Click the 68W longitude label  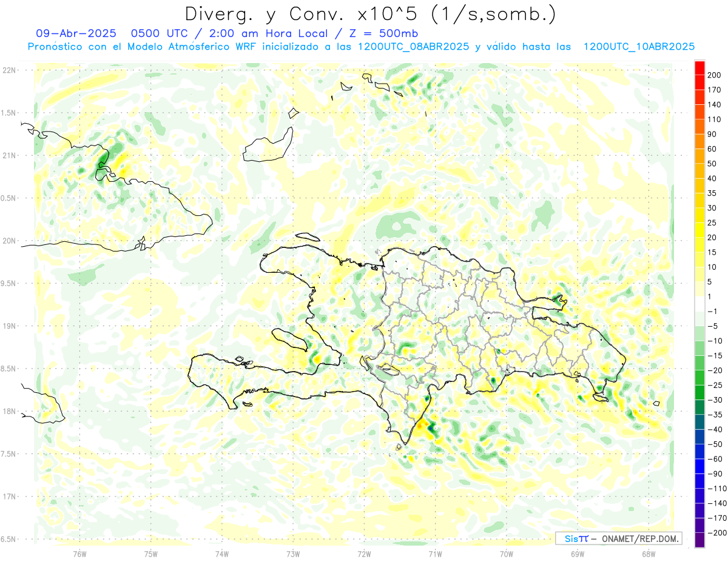point(648,553)
